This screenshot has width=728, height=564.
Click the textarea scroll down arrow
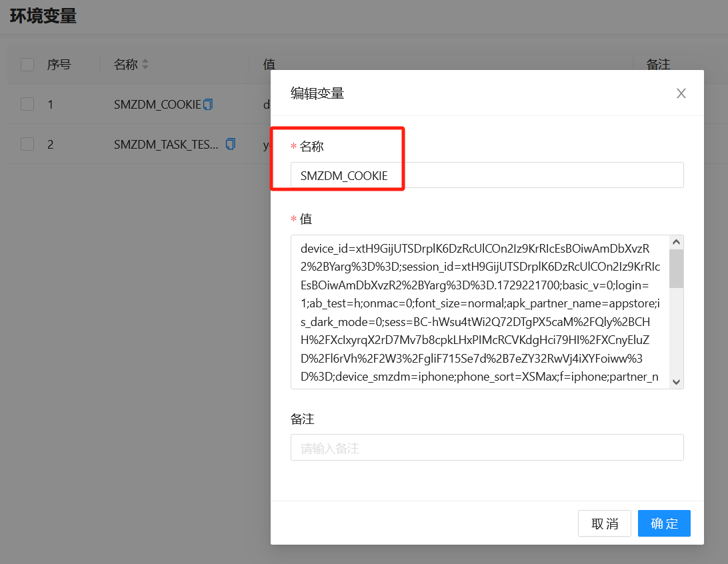(676, 382)
